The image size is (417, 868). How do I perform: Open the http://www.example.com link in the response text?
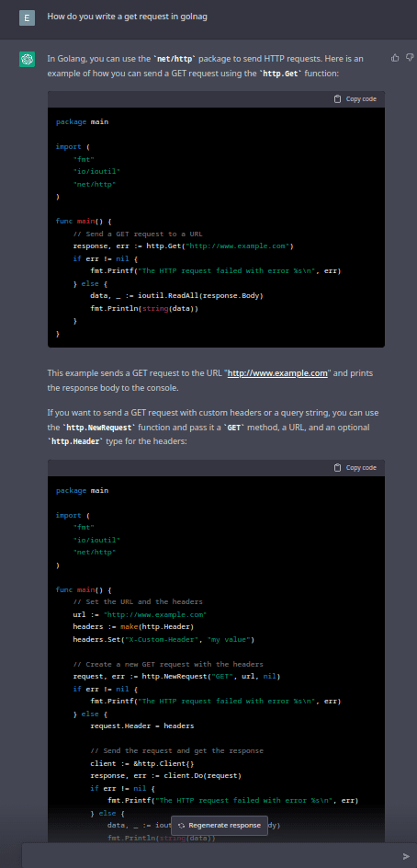coord(278,373)
